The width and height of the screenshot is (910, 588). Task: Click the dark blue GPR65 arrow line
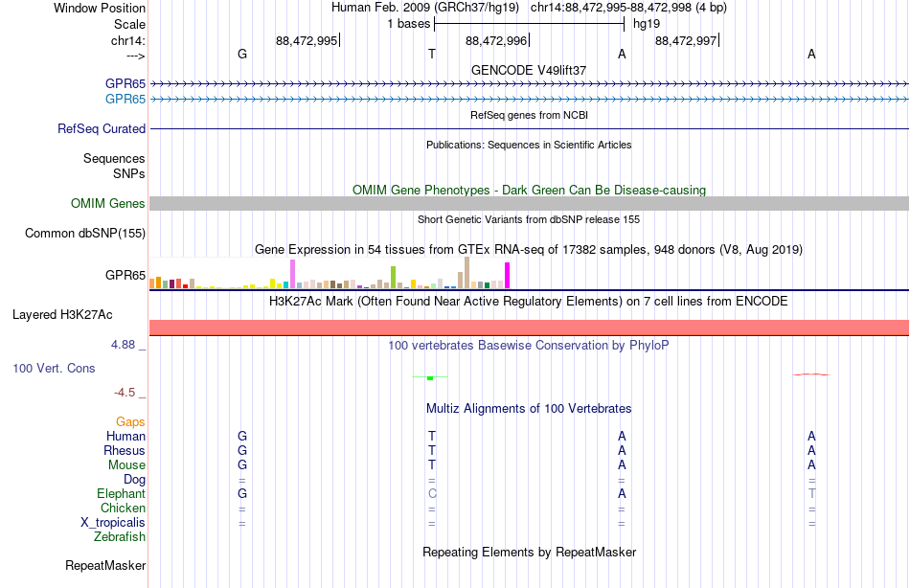529,84
